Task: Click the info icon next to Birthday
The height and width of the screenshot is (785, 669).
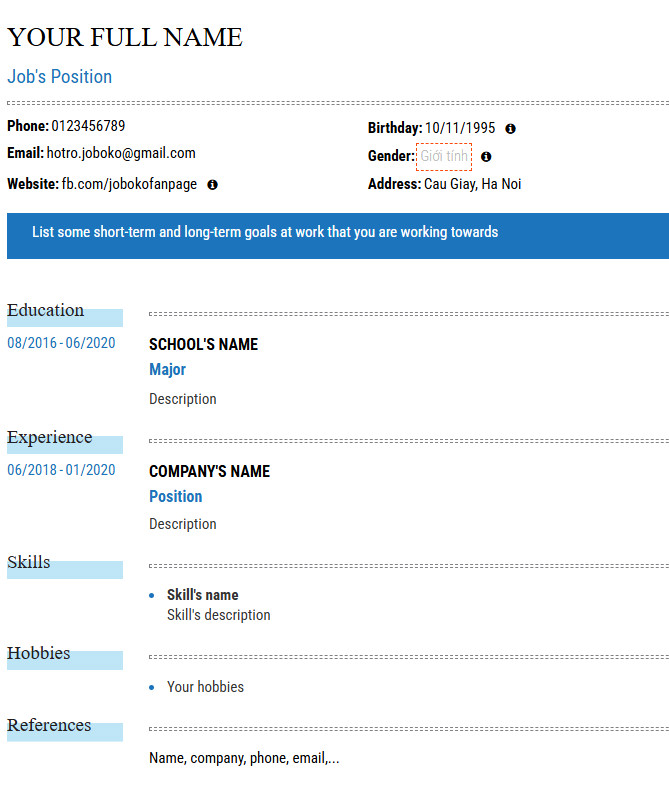Action: click(510, 129)
